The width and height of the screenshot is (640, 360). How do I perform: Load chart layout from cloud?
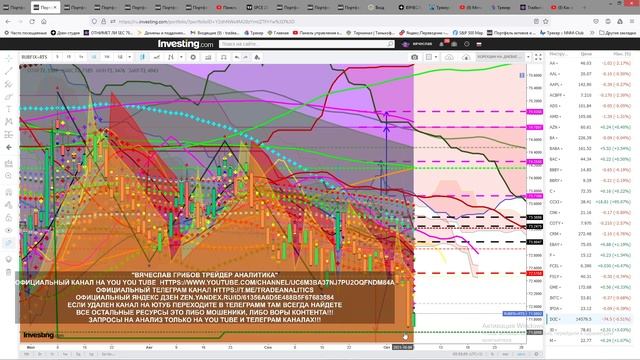(x=466, y=57)
